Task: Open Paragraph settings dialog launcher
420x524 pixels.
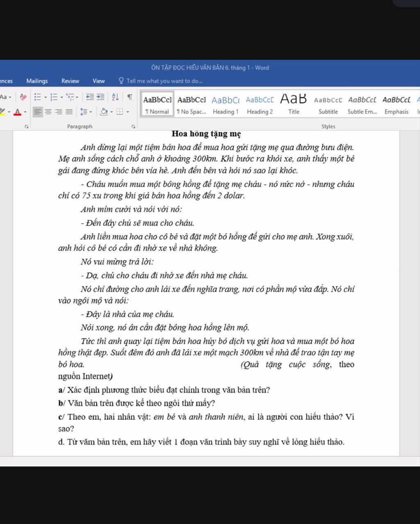Action: [x=134, y=126]
